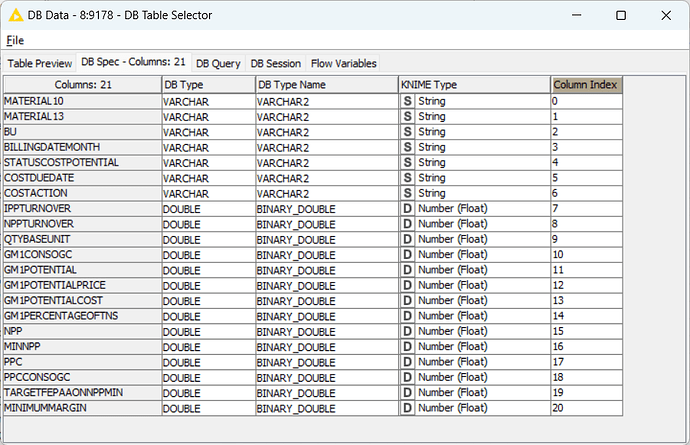Open the DB Query tab
This screenshot has height=445, width=690.
tap(218, 63)
